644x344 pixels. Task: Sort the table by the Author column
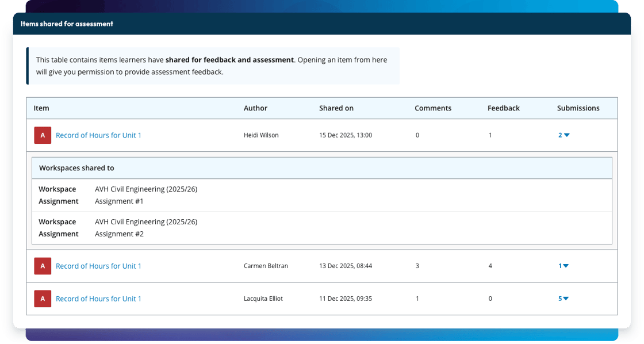[256, 108]
